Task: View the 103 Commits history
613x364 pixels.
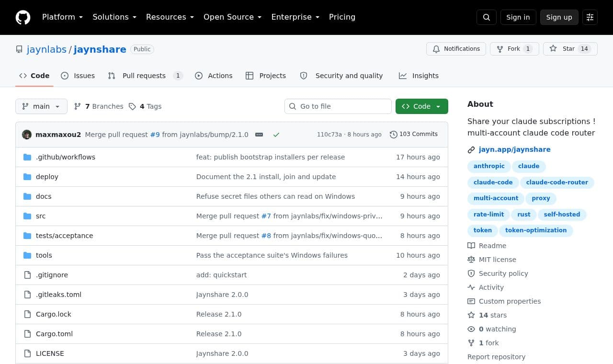Action: point(414,135)
